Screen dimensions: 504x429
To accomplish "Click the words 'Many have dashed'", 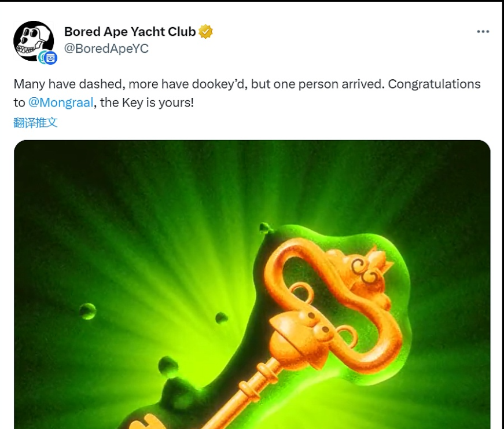I will pos(68,84).
